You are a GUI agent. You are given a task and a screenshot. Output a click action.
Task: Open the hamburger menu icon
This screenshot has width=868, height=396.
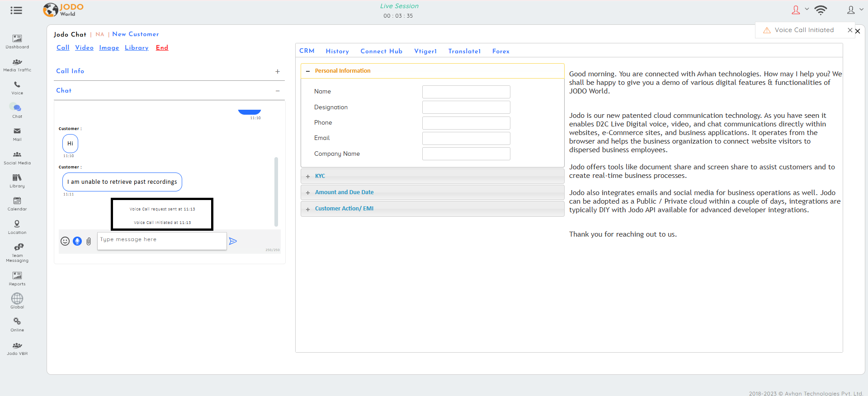16,10
